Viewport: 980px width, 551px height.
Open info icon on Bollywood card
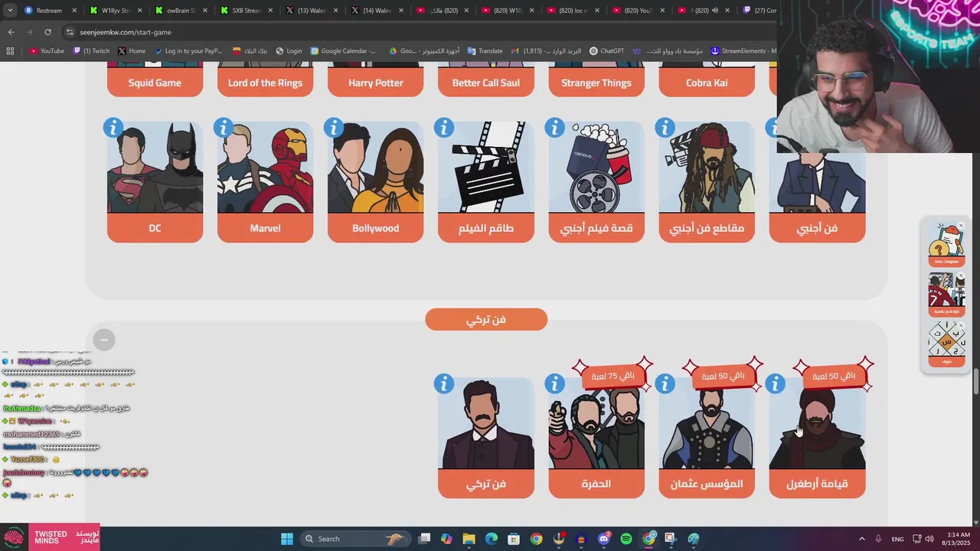(334, 128)
